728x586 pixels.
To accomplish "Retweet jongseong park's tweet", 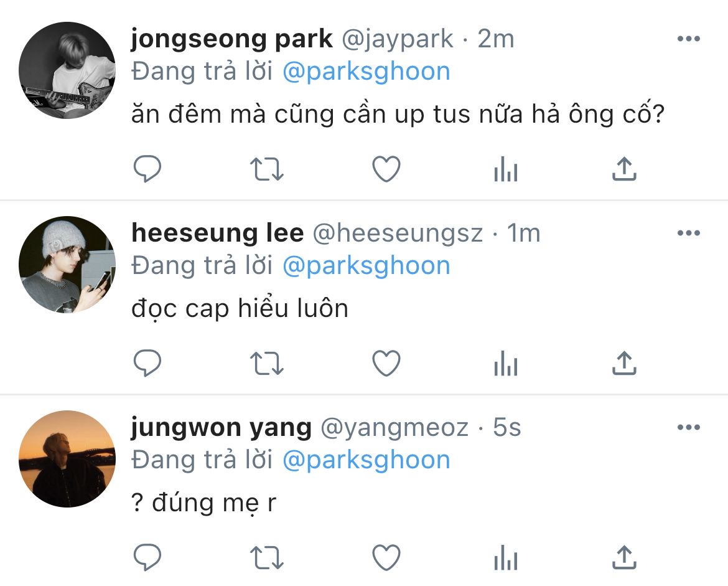I will pos(266,169).
